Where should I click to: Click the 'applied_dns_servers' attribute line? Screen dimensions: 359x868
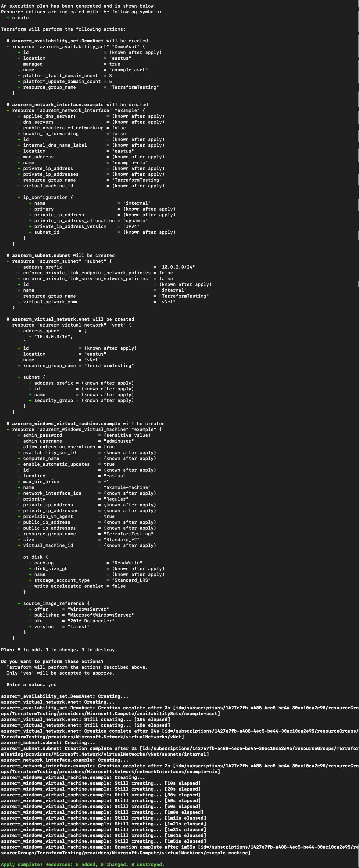point(91,116)
